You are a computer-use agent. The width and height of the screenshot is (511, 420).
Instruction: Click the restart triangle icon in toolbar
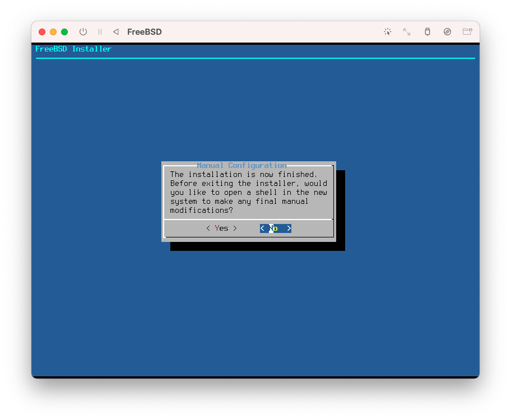(115, 31)
